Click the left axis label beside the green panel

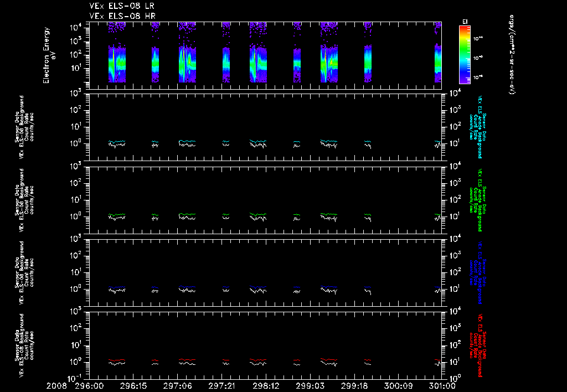[24, 200]
